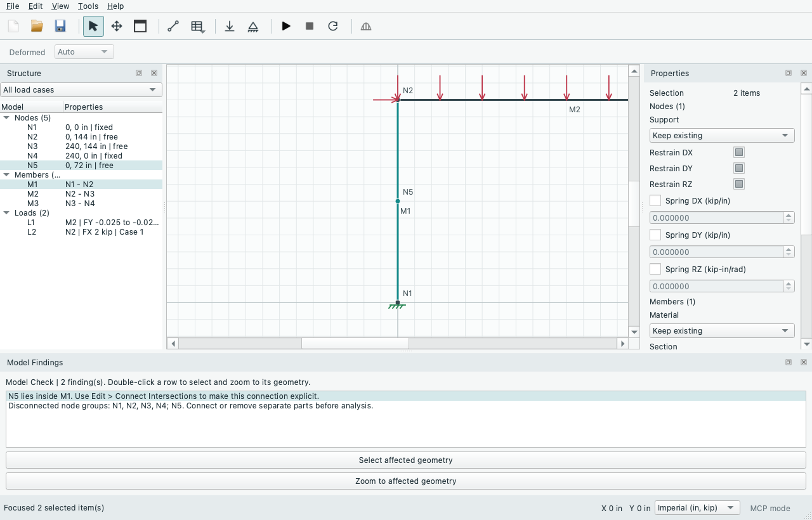Open the table tool with dropdown arrow

click(x=198, y=26)
